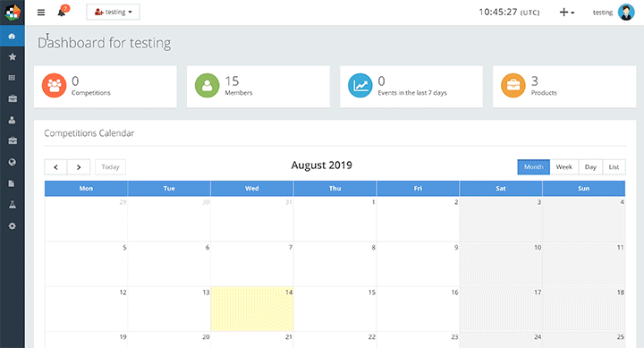Open the grid icon in sidebar
Image resolution: width=644 pixels, height=348 pixels.
(x=13, y=78)
